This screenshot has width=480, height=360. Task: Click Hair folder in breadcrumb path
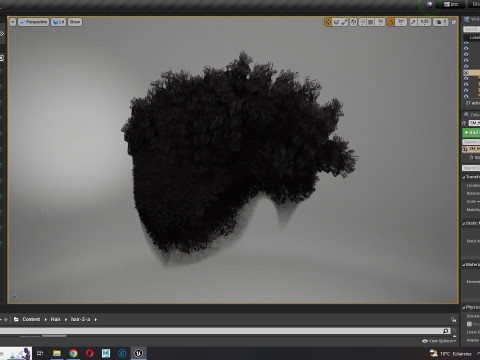(56, 319)
